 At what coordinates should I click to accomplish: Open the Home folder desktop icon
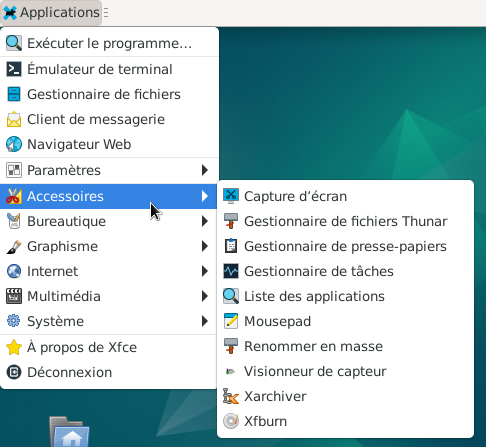click(x=69, y=432)
